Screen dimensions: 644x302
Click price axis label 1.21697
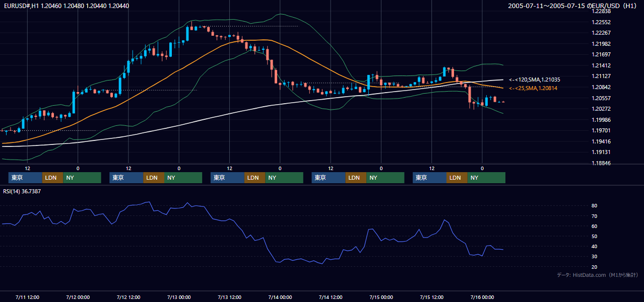point(601,54)
